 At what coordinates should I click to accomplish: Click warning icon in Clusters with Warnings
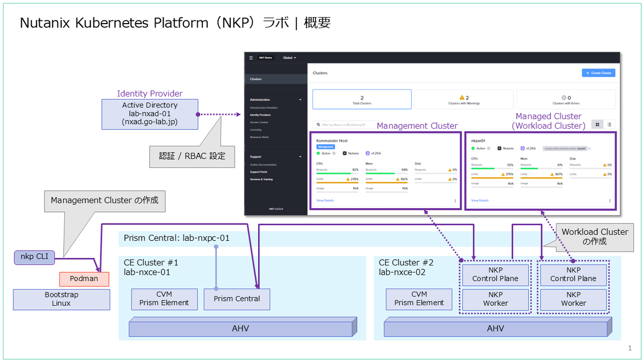[x=462, y=98]
